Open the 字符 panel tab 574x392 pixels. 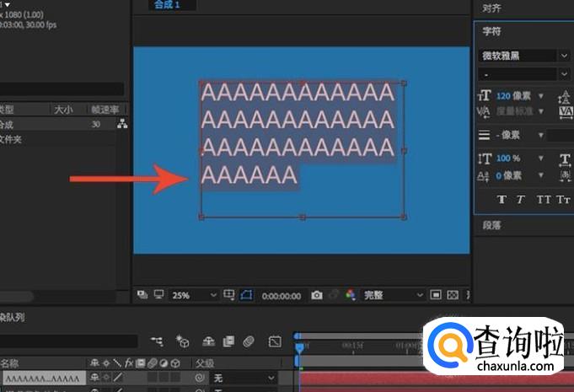pos(491,31)
